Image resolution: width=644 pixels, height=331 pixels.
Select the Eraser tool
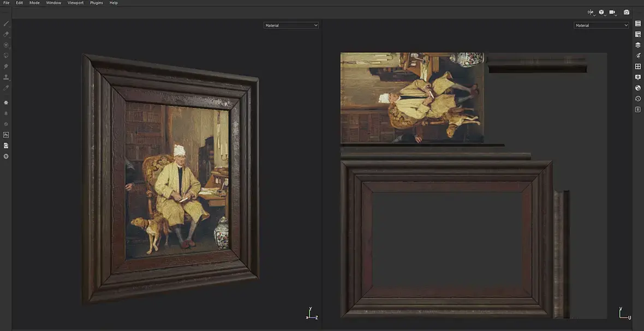tap(6, 34)
